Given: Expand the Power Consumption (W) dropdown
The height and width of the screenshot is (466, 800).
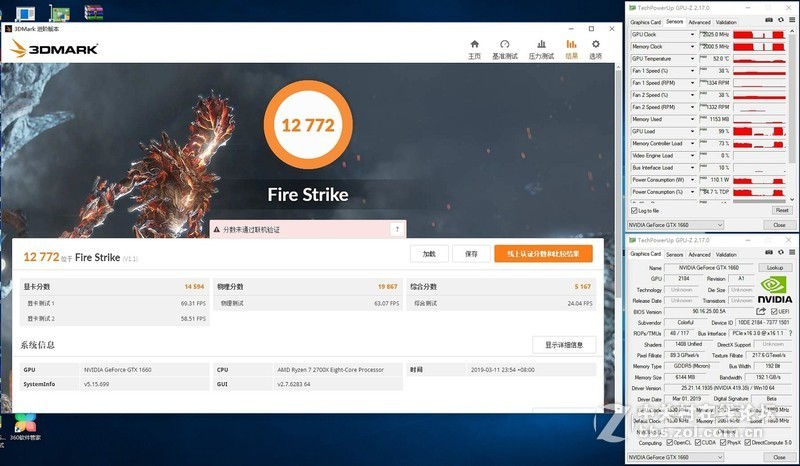Looking at the screenshot, I should click(x=692, y=180).
